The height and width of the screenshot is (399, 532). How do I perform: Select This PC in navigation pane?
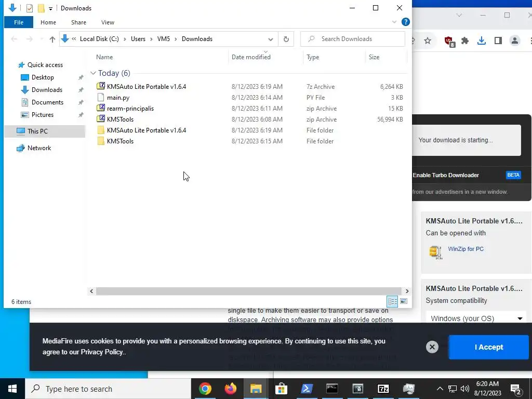(x=37, y=131)
